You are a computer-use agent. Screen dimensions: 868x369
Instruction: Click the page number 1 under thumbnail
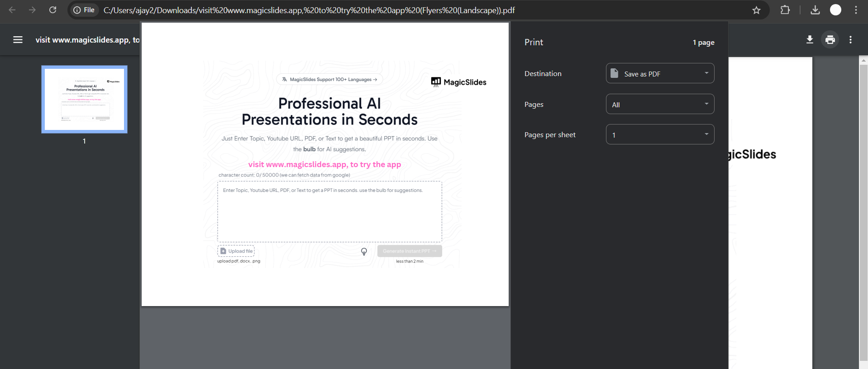(x=84, y=141)
